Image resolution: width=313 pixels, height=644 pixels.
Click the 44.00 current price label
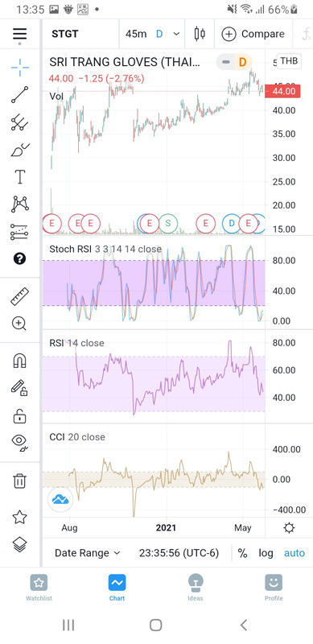283,91
